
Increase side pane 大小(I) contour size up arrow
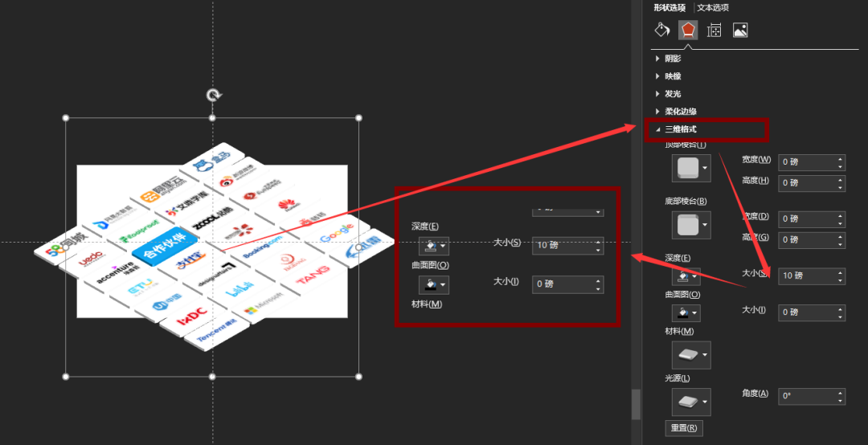[x=841, y=308]
